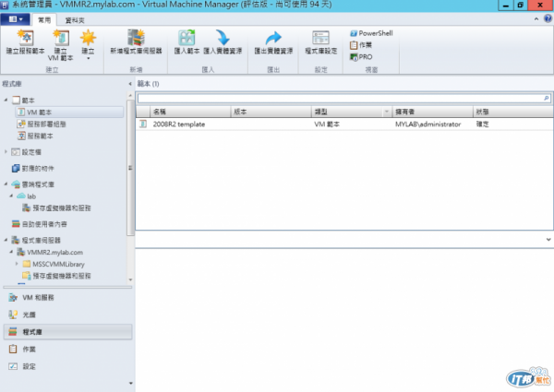This screenshot has height=392, width=554.
Task: Sort by the 名稱 column header
Action: 190,112
